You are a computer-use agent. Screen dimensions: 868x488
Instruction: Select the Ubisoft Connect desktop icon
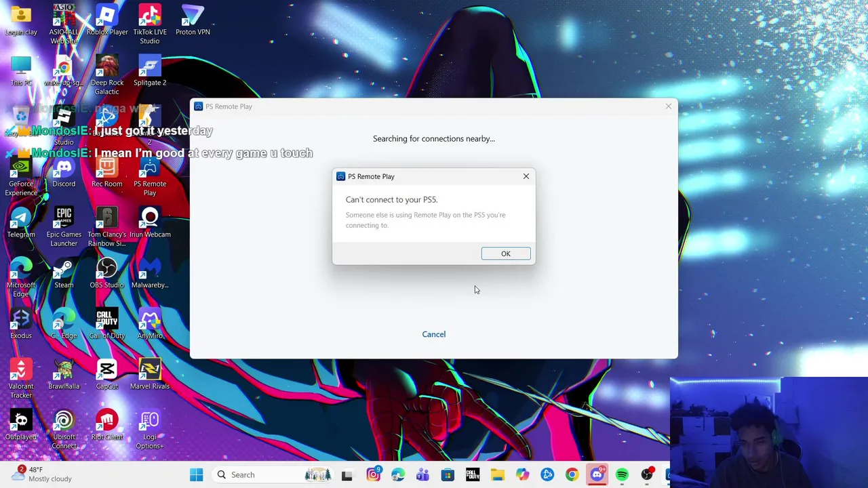point(64,430)
